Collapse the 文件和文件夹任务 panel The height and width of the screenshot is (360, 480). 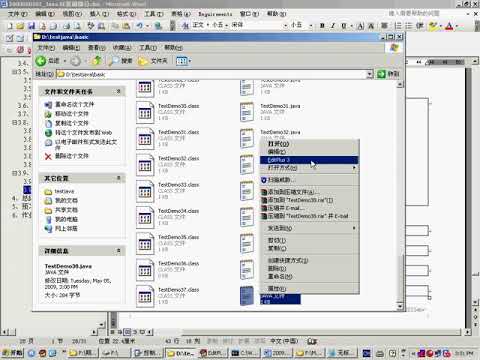118,91
